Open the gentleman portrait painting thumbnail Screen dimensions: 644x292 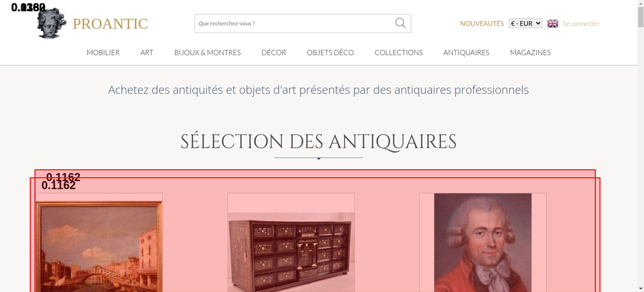(483, 242)
